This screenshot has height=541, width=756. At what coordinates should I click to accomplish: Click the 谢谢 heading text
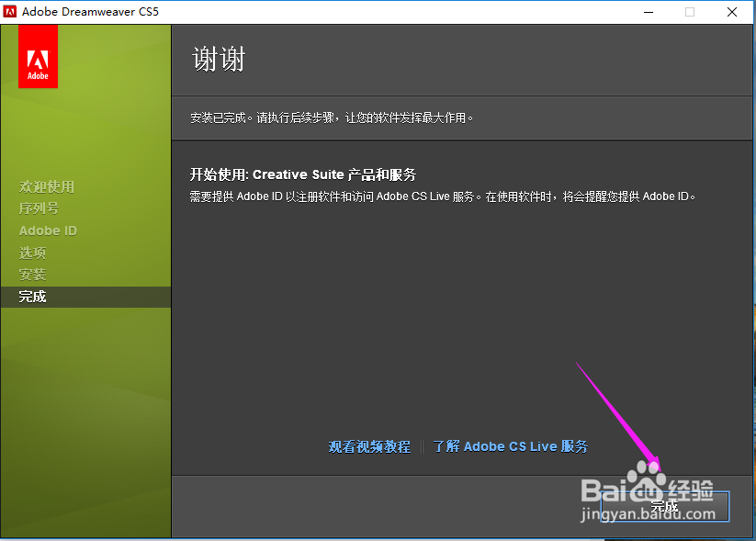(219, 60)
